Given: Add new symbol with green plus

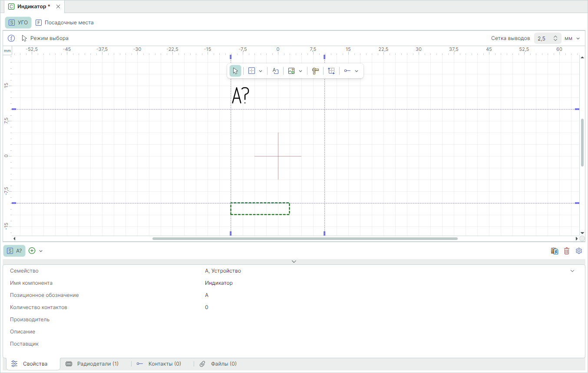Looking at the screenshot, I should pyautogui.click(x=32, y=251).
